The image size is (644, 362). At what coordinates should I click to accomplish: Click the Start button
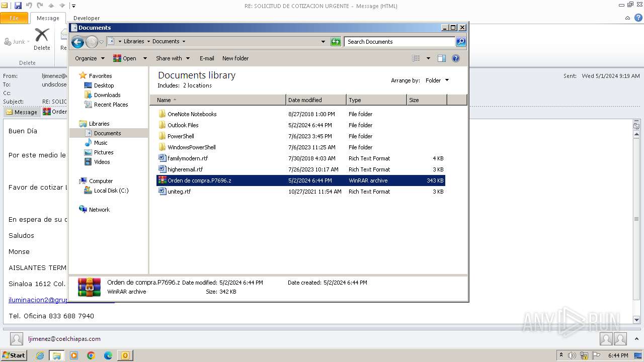[14, 355]
